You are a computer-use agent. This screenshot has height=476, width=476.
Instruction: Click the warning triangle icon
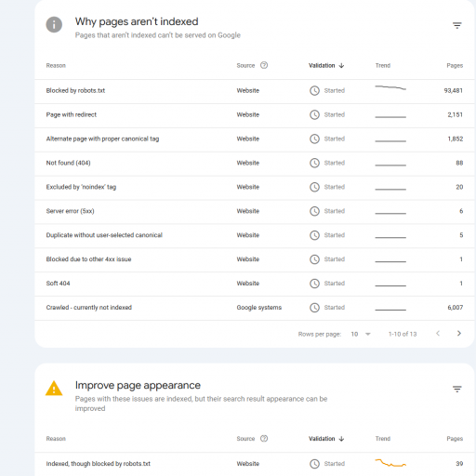click(x=54, y=389)
